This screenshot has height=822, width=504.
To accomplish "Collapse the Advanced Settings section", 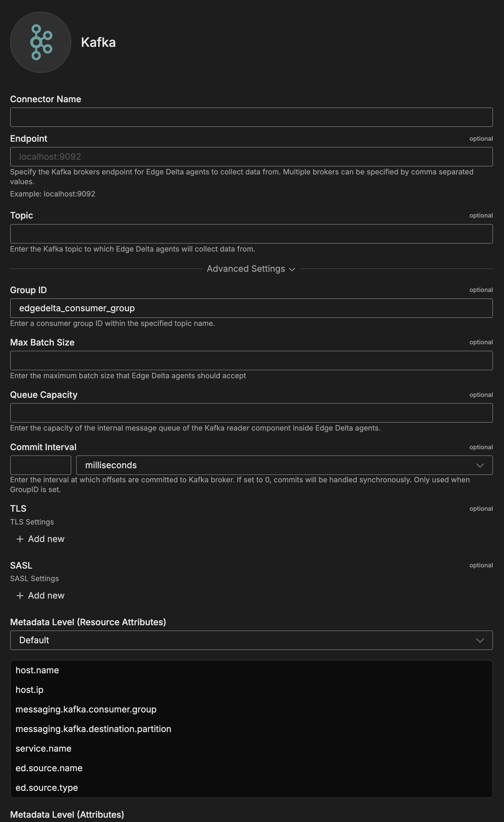I will (251, 269).
